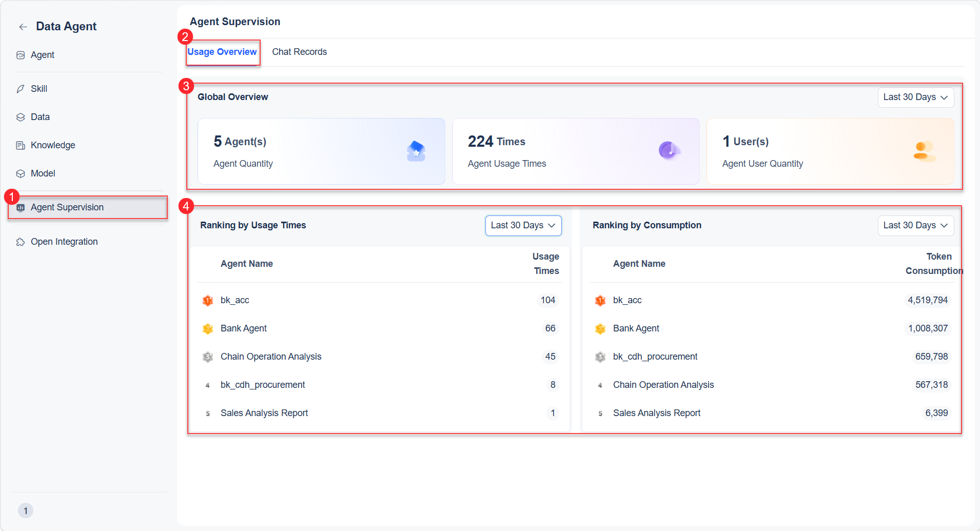Click bk_cdh_procurement in Usage Times ranking
The width and height of the screenshot is (980, 531).
[263, 385]
